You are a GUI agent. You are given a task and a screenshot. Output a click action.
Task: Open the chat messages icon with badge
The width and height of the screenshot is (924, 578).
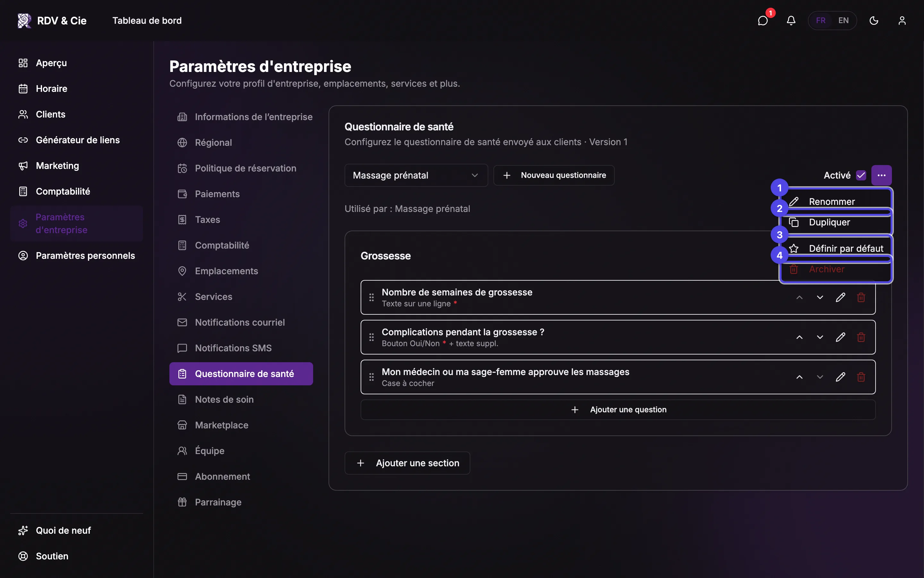tap(763, 21)
